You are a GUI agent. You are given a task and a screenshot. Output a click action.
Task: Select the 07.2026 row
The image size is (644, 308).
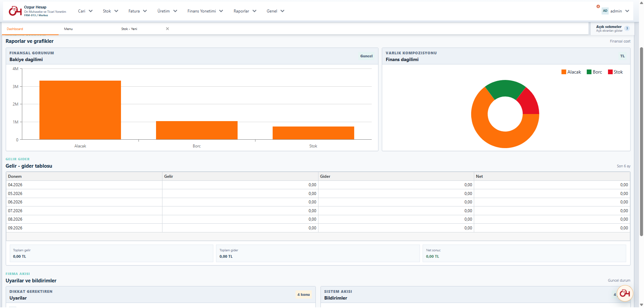click(318, 211)
